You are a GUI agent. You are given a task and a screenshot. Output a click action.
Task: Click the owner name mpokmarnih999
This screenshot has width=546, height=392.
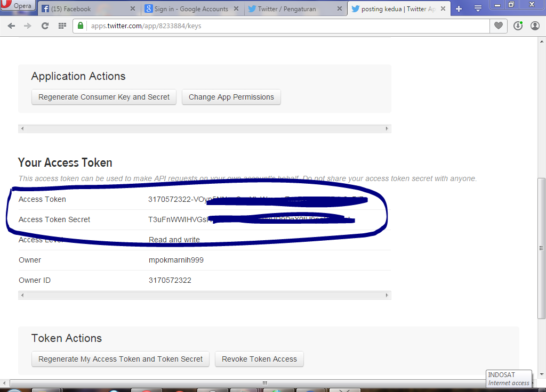click(x=176, y=260)
